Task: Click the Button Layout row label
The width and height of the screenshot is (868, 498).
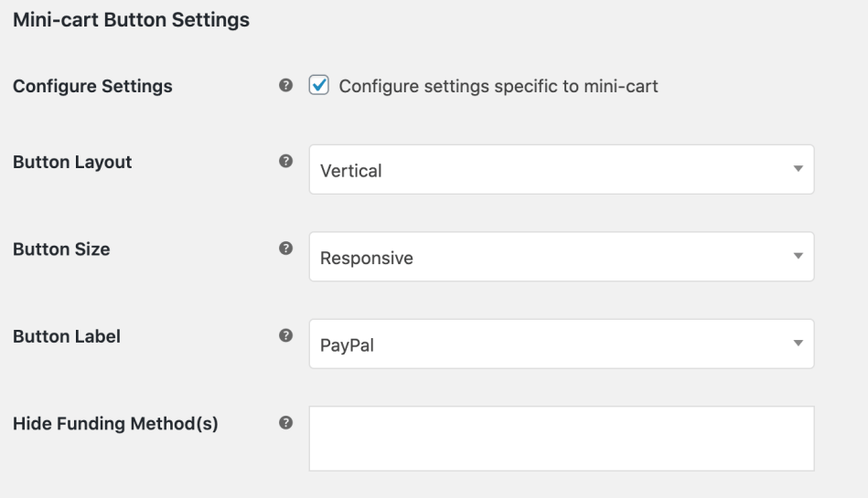Action: pyautogui.click(x=72, y=162)
